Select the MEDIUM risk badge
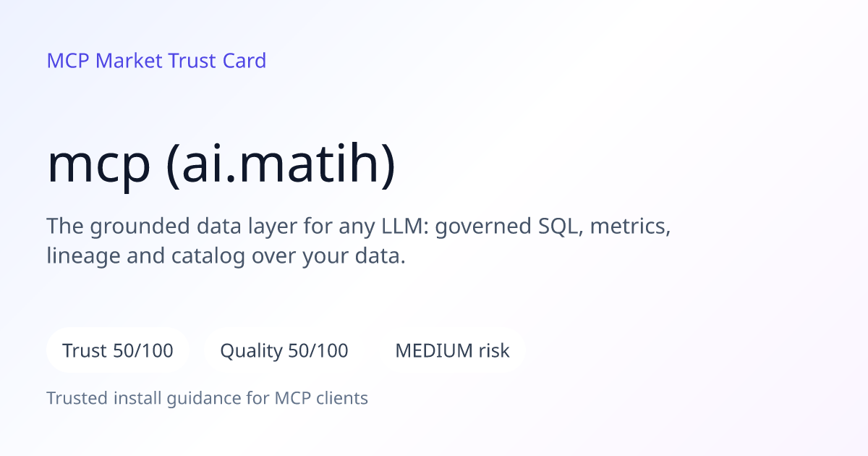The image size is (868, 456). point(452,351)
